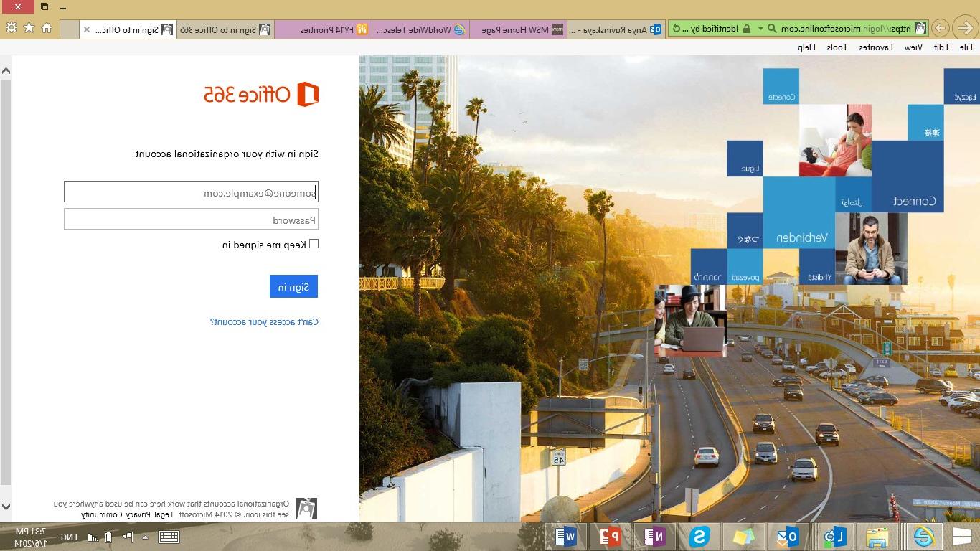The height and width of the screenshot is (551, 980).
Task: Show hidden system tray icons arrow
Action: pos(146,537)
